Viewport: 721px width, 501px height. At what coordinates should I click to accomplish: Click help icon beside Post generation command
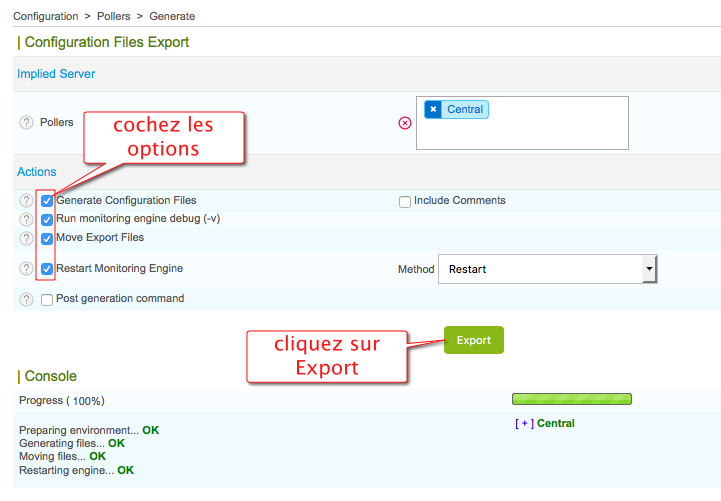point(26,299)
